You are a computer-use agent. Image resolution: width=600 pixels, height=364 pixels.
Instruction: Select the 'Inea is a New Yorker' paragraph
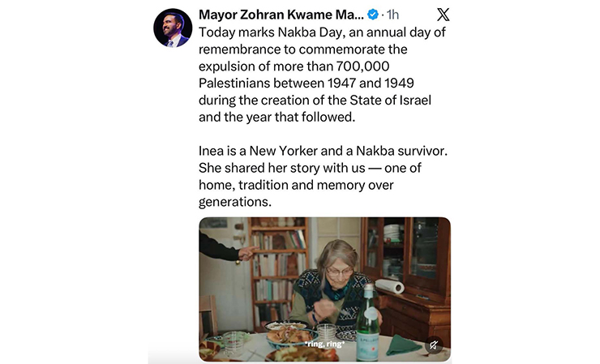click(x=323, y=176)
